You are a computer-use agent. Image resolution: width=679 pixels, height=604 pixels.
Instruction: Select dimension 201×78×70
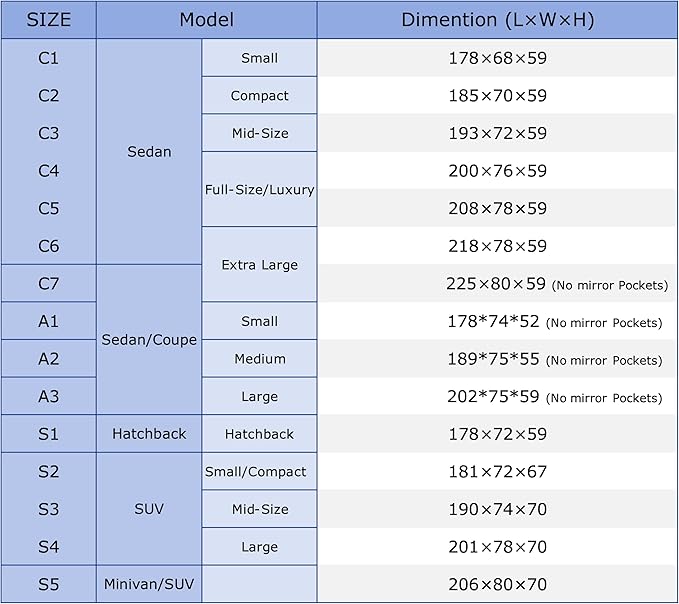498,547
